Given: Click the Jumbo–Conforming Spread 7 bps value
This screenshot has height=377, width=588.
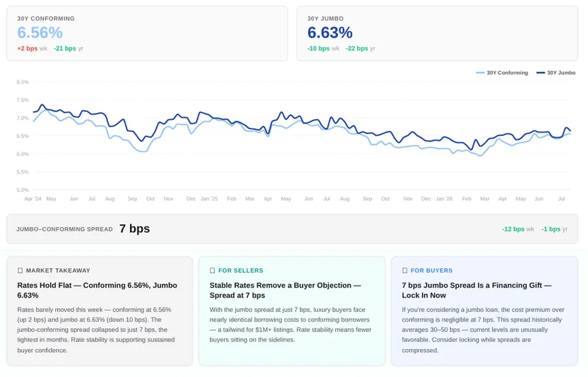Looking at the screenshot, I should (135, 229).
